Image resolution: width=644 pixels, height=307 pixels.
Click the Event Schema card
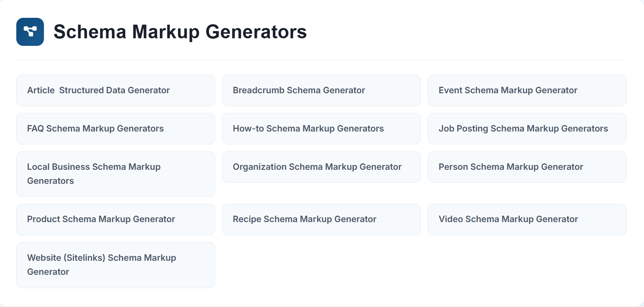527,90
